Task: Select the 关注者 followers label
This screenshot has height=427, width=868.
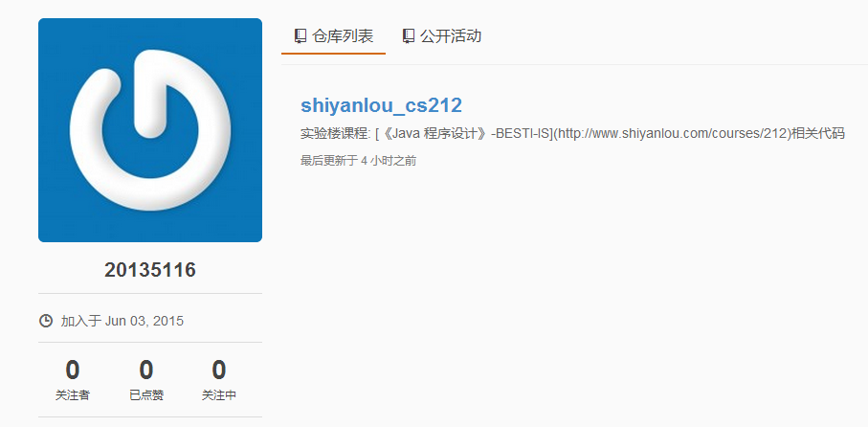Action: click(x=73, y=395)
